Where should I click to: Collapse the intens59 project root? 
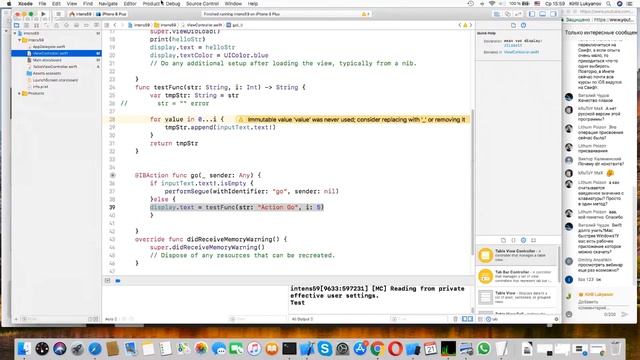15,33
